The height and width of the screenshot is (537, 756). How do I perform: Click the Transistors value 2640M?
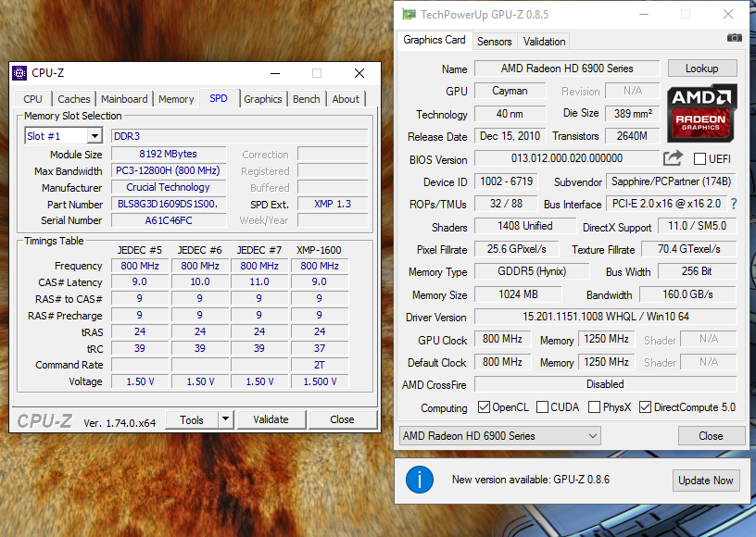point(633,136)
